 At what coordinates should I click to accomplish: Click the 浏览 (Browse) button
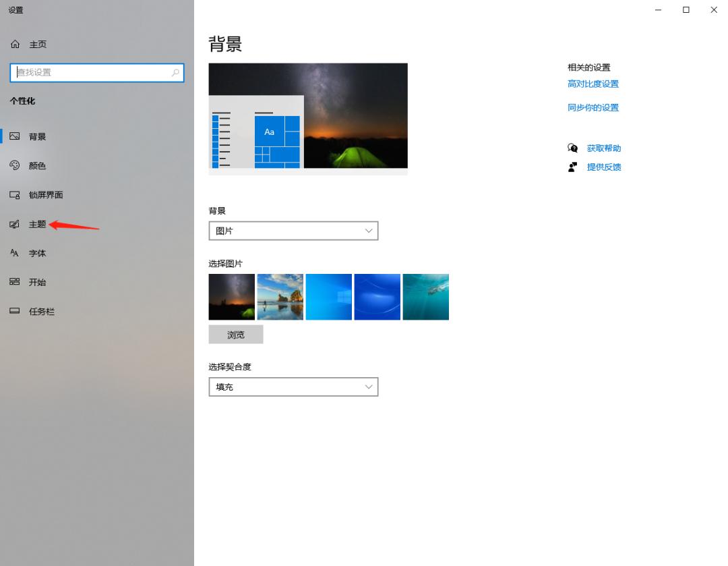[235, 334]
